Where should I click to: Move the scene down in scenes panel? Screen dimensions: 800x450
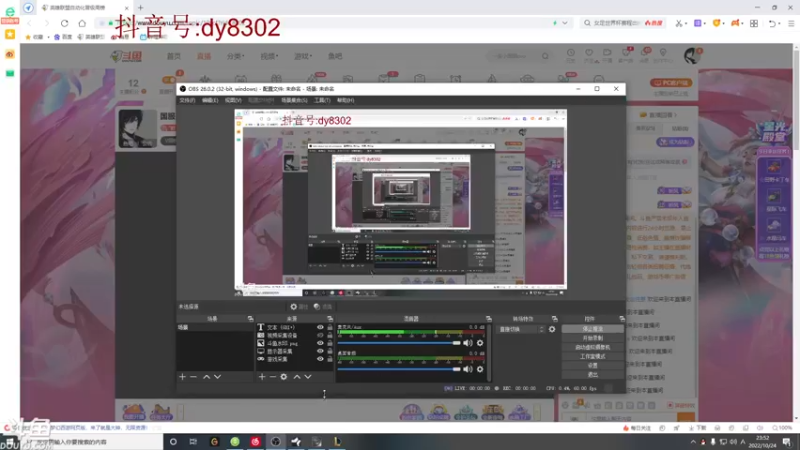point(217,377)
